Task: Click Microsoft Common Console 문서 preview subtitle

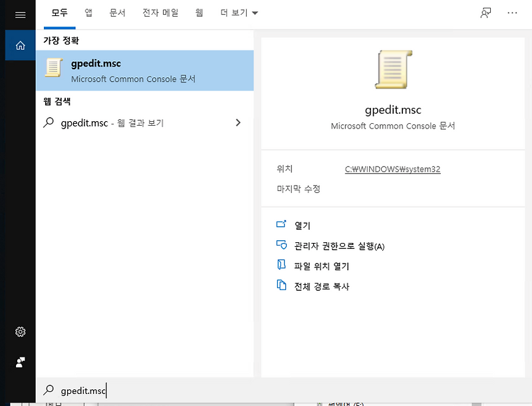Action: point(393,126)
